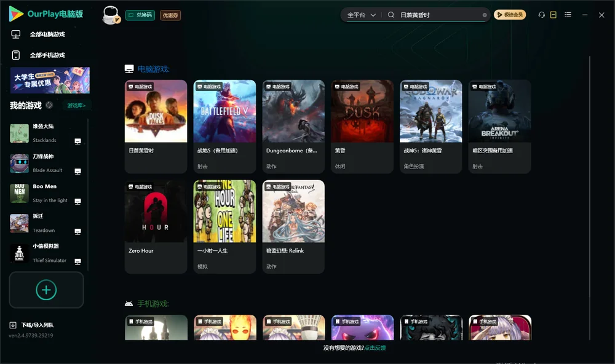Open the 黄昏 Dusk game card
The width and height of the screenshot is (615, 364).
click(x=362, y=126)
